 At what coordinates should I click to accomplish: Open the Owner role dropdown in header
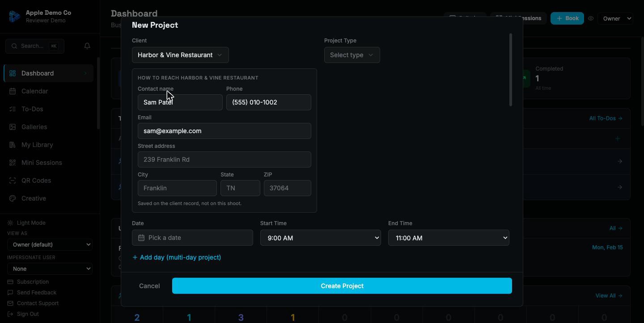616,18
